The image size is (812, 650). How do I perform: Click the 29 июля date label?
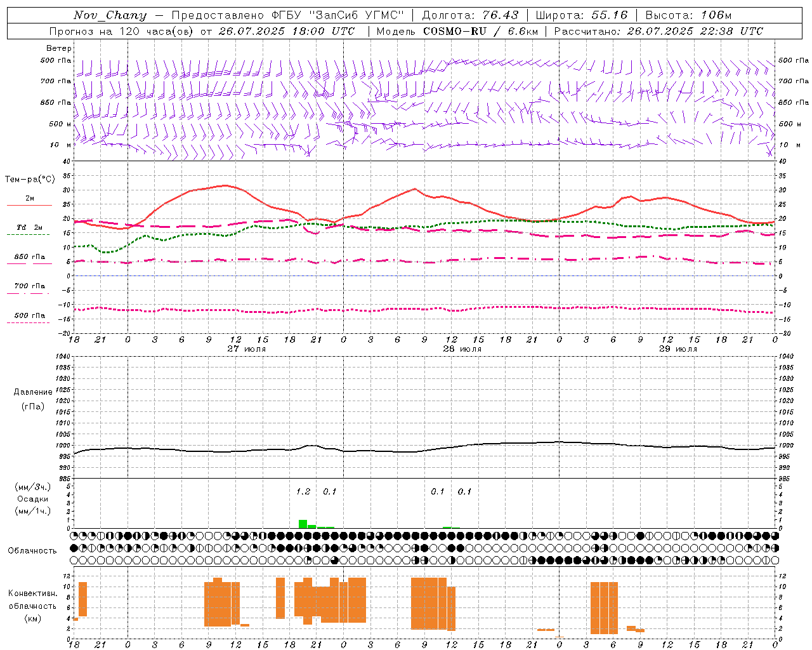pos(678,348)
